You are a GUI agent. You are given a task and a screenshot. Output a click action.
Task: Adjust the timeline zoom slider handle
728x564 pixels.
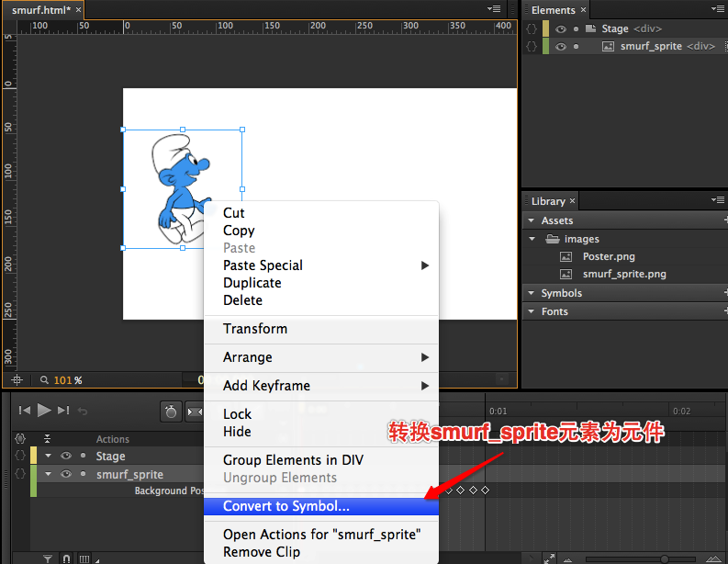coord(665,558)
